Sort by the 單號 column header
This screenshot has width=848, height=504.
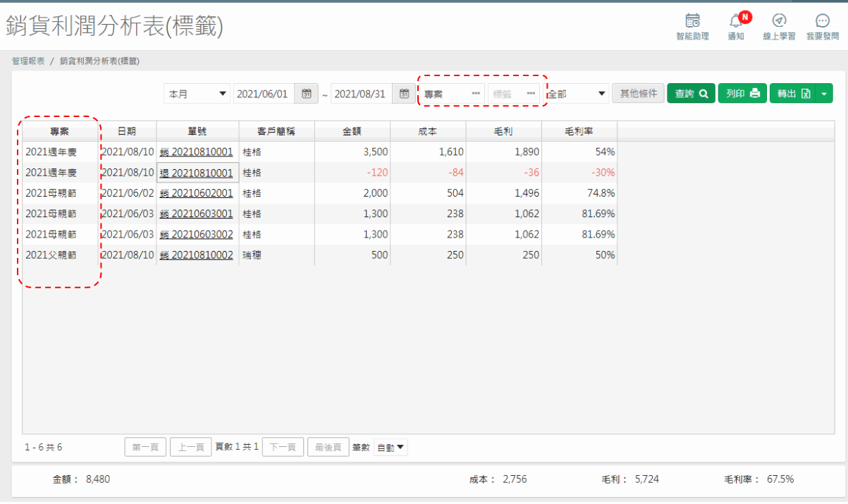197,131
